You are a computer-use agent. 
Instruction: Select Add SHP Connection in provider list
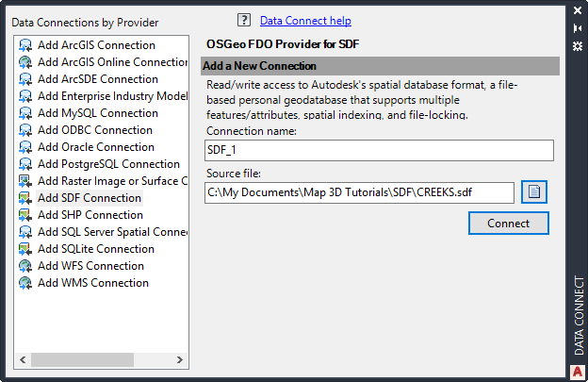point(90,215)
